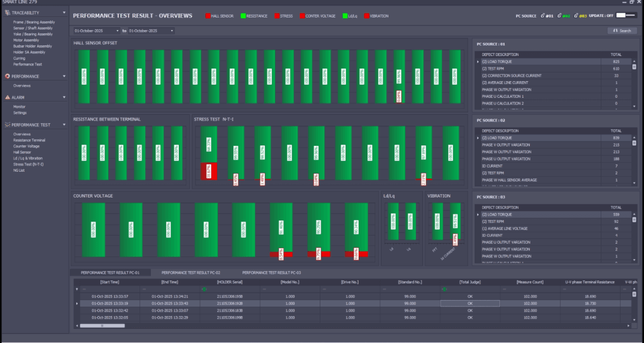Click the Alarm warning triangle icon
Viewport: 644px width, 343px height.
pyautogui.click(x=7, y=97)
